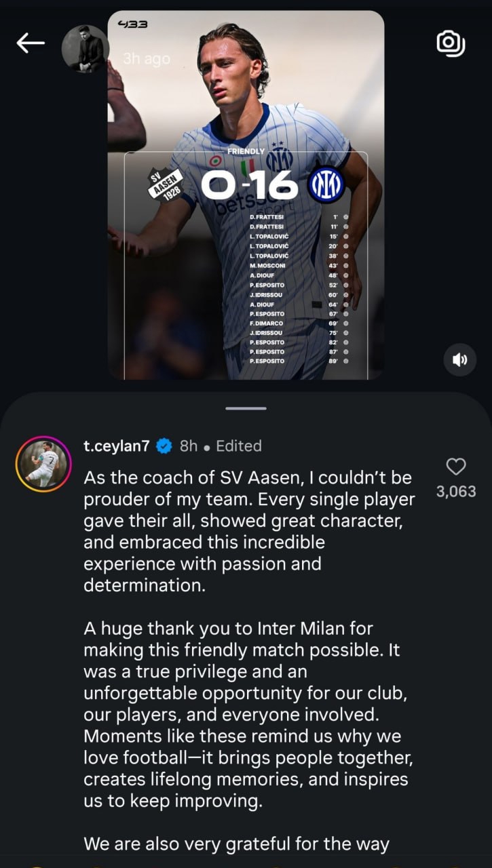Viewport: 492px width, 868px height.
Task: Tap the comments sheet drag handle
Action: pos(246,408)
